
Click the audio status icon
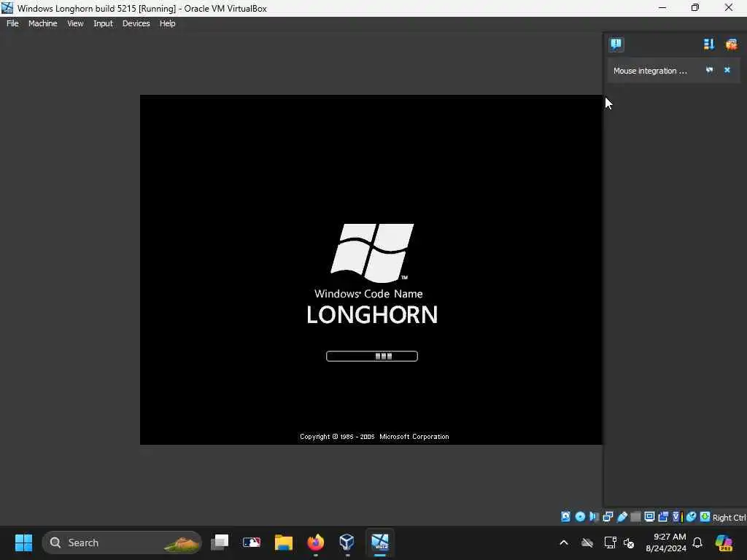coord(594,517)
